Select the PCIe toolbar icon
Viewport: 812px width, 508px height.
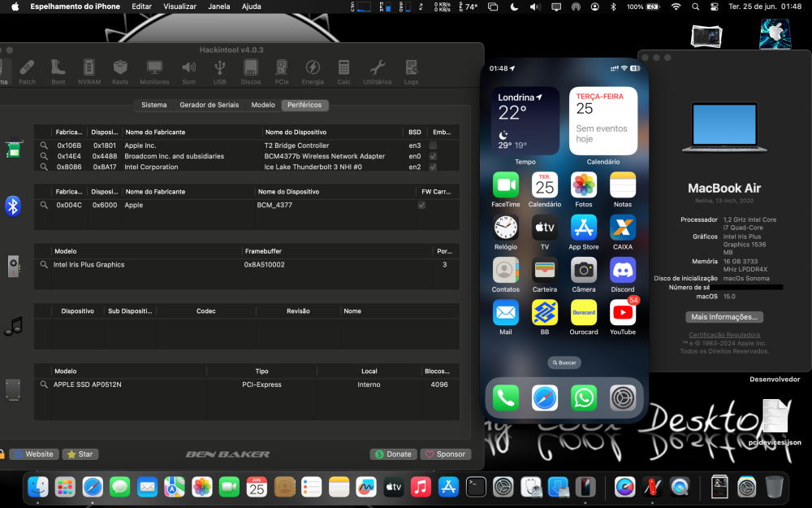[x=282, y=72]
